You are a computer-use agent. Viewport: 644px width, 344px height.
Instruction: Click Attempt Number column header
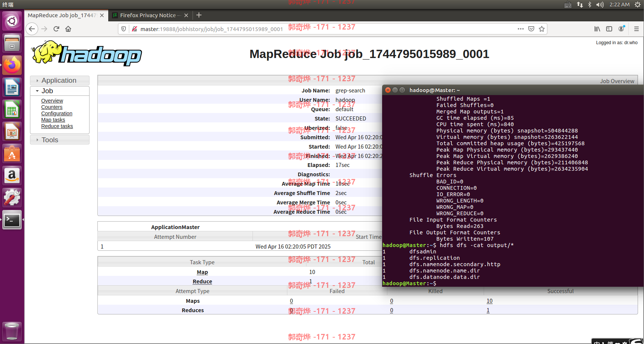point(175,237)
